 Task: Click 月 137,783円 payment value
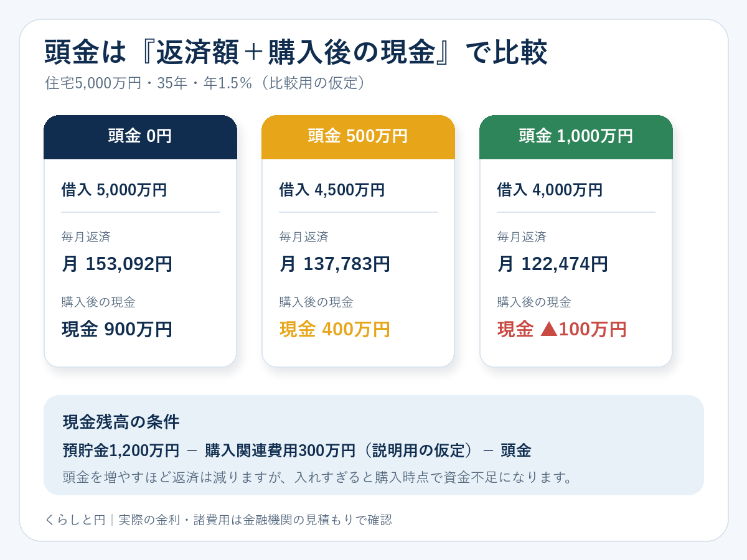coord(334,264)
